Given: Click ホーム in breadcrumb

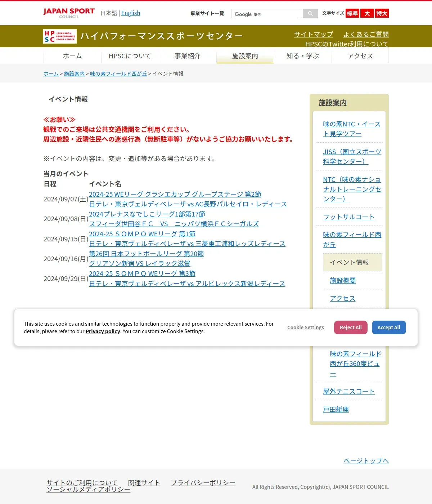Looking at the screenshot, I should (51, 73).
